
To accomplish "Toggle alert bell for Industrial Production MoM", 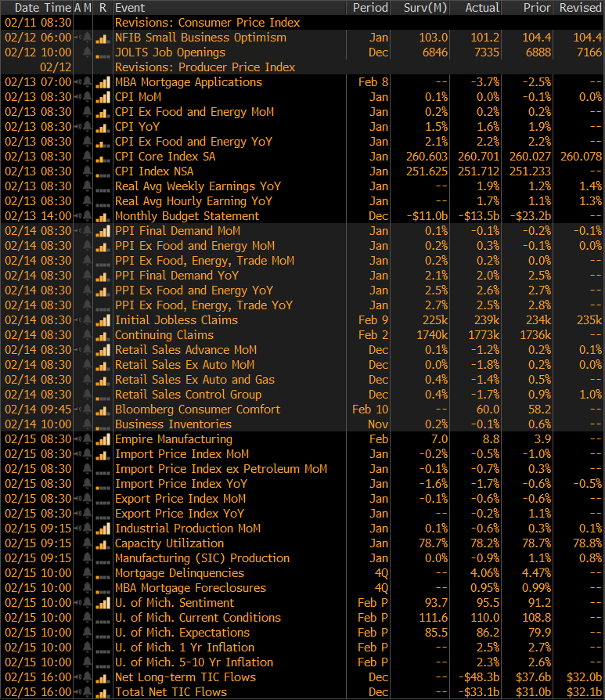I will [86, 529].
